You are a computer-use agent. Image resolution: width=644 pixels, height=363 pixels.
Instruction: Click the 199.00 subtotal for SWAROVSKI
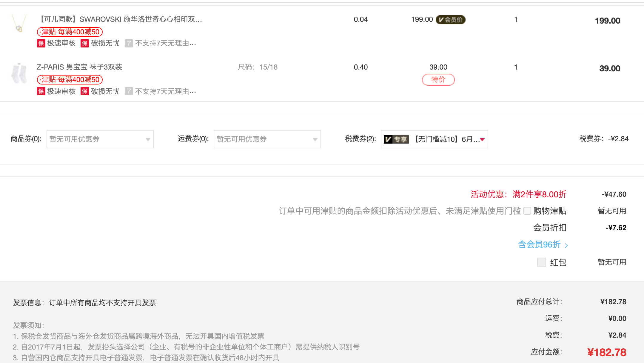(608, 21)
